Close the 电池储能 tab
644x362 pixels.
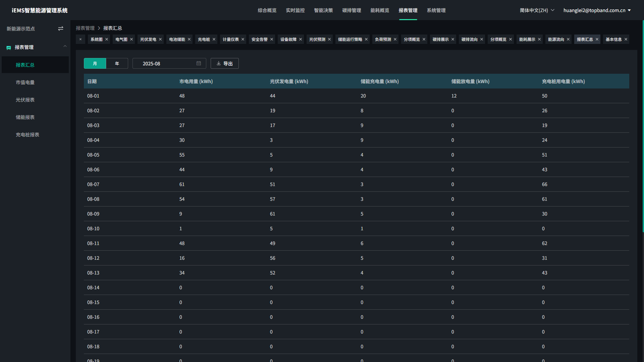pos(189,40)
